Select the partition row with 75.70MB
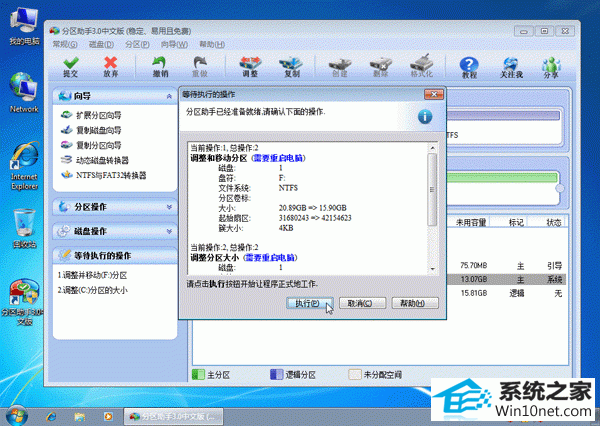This screenshot has width=600, height=426. 506,266
